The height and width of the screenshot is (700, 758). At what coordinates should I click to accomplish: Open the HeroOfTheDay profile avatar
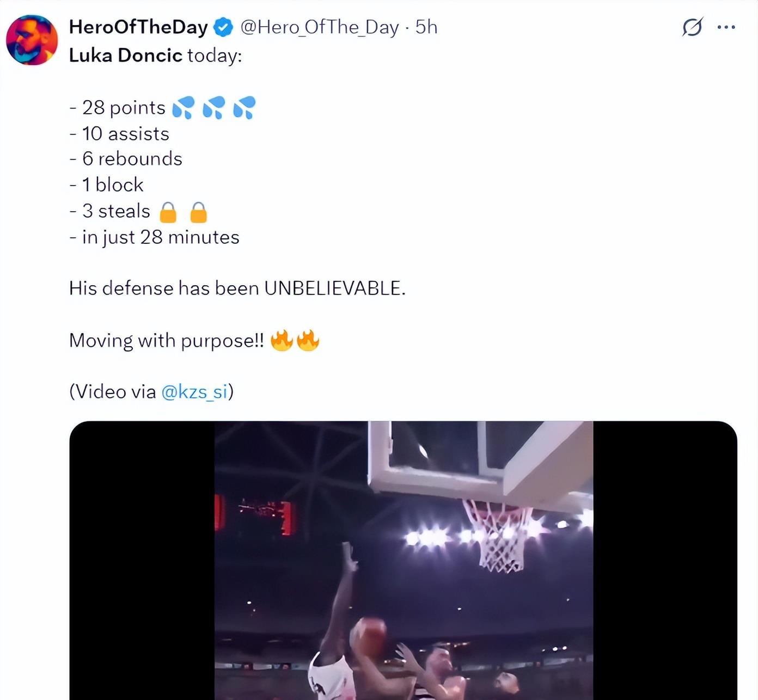coord(32,40)
